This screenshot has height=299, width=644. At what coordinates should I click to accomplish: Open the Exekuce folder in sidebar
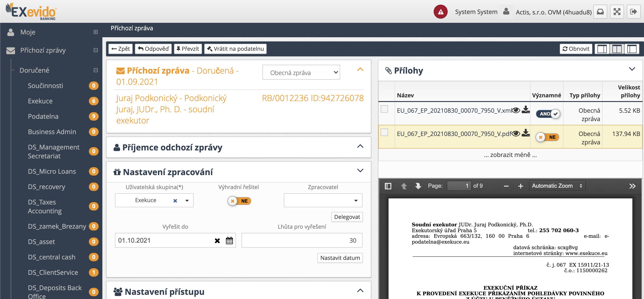coord(40,101)
